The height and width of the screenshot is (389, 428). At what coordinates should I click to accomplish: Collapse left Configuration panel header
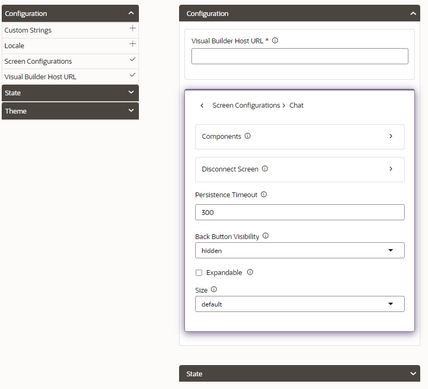(70, 13)
